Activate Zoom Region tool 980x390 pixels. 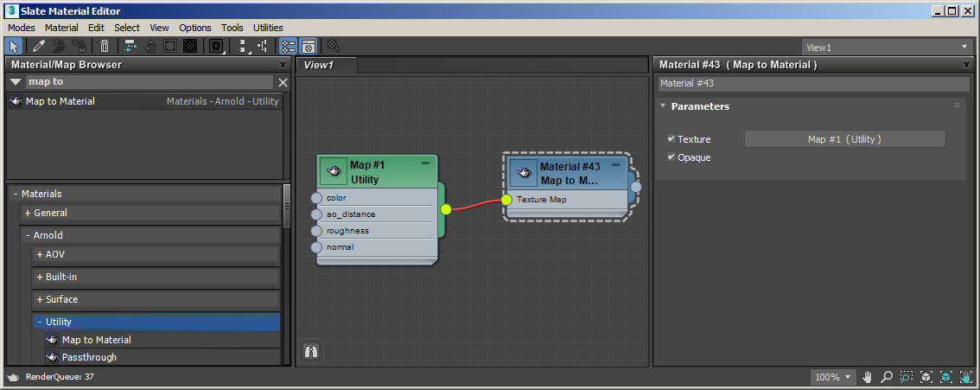click(907, 377)
